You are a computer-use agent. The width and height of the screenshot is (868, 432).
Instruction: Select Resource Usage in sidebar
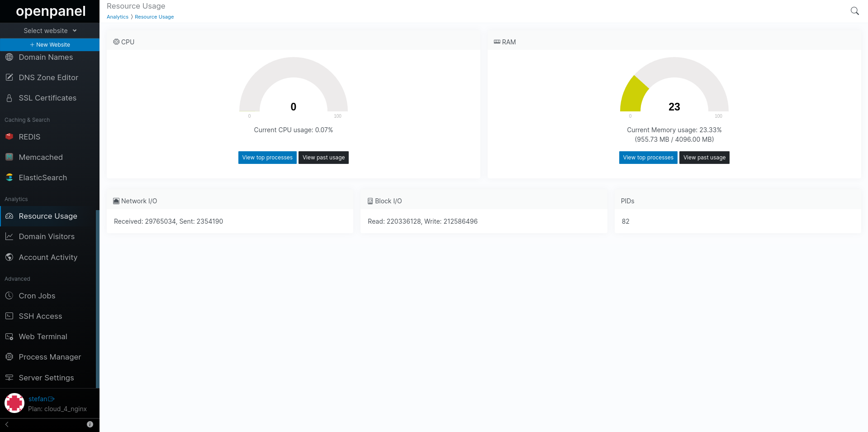coord(48,216)
